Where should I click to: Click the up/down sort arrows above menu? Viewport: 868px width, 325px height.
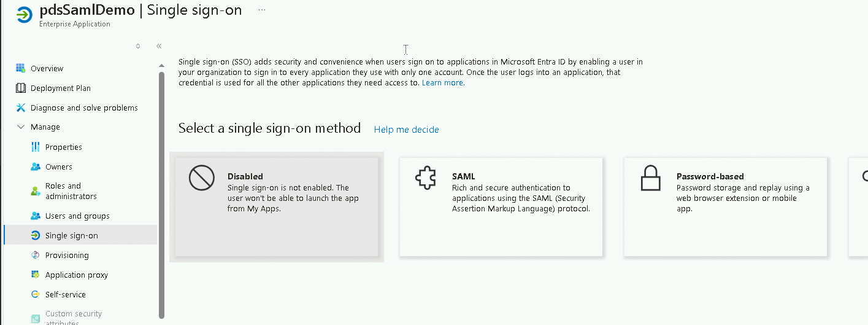coord(138,46)
